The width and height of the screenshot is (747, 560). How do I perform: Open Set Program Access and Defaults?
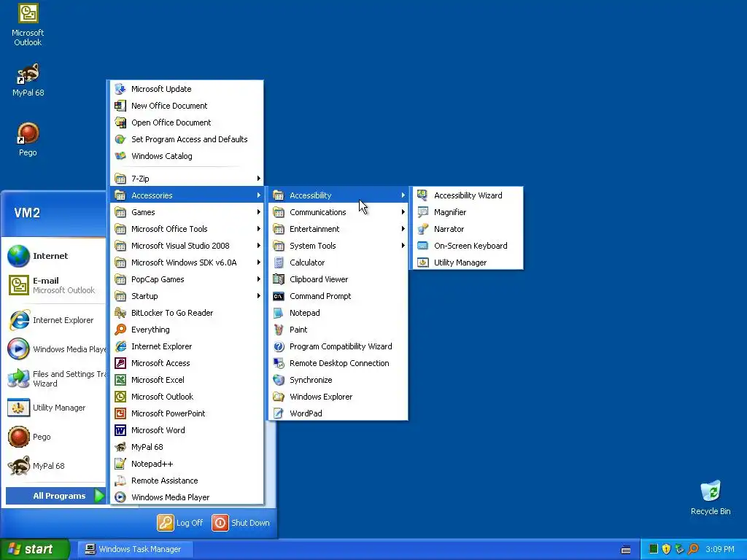187,139
